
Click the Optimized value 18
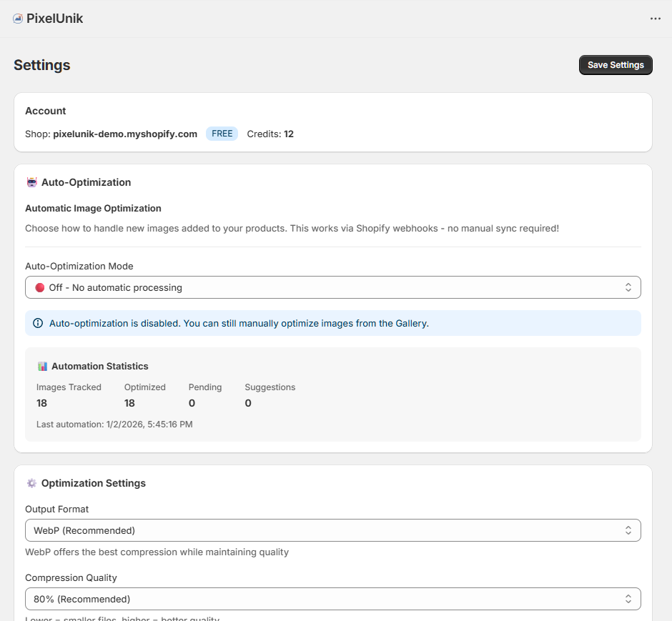[129, 403]
